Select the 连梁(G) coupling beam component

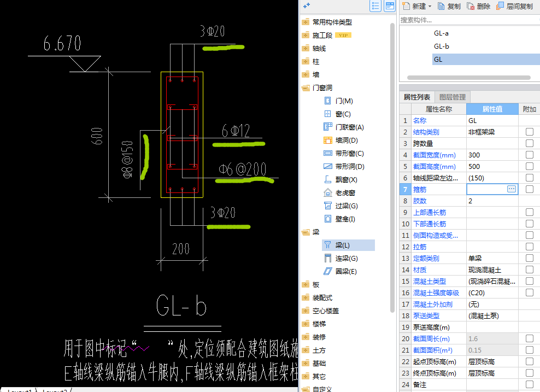pos(341,259)
